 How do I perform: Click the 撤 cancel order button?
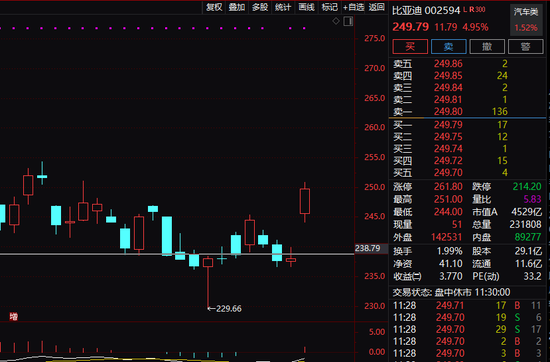[487, 46]
